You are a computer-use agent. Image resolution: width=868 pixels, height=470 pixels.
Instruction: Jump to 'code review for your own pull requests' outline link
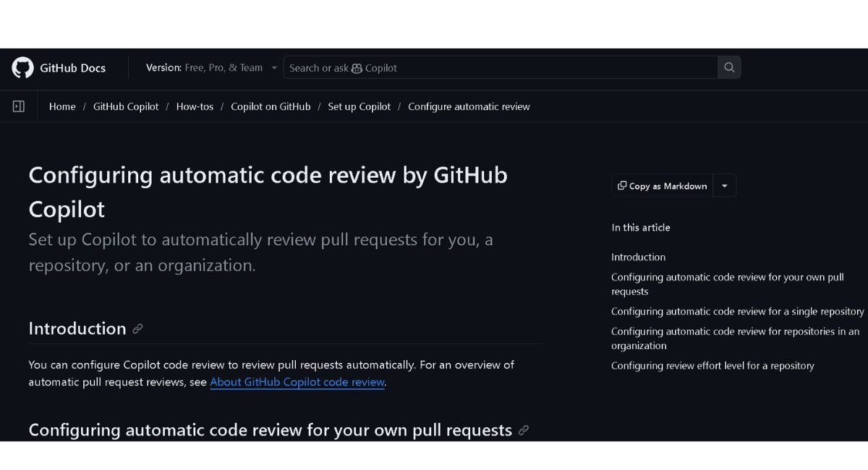pyautogui.click(x=728, y=284)
